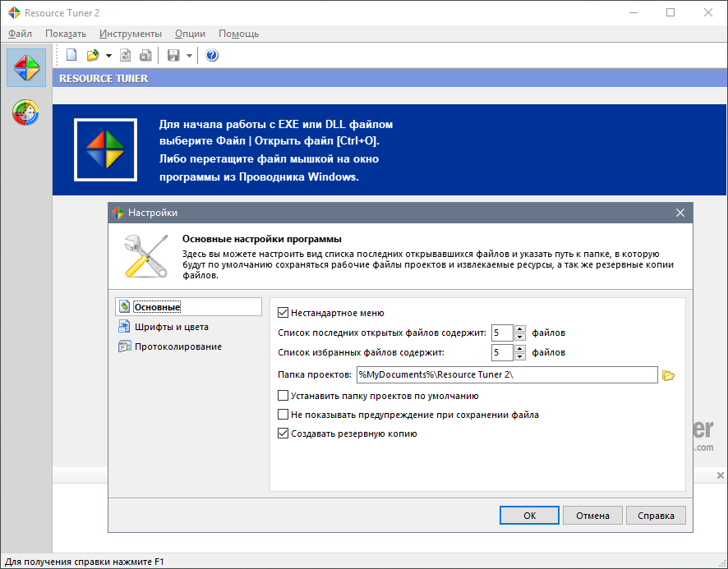
Task: Click the Reload file toolbar icon
Action: click(126, 55)
